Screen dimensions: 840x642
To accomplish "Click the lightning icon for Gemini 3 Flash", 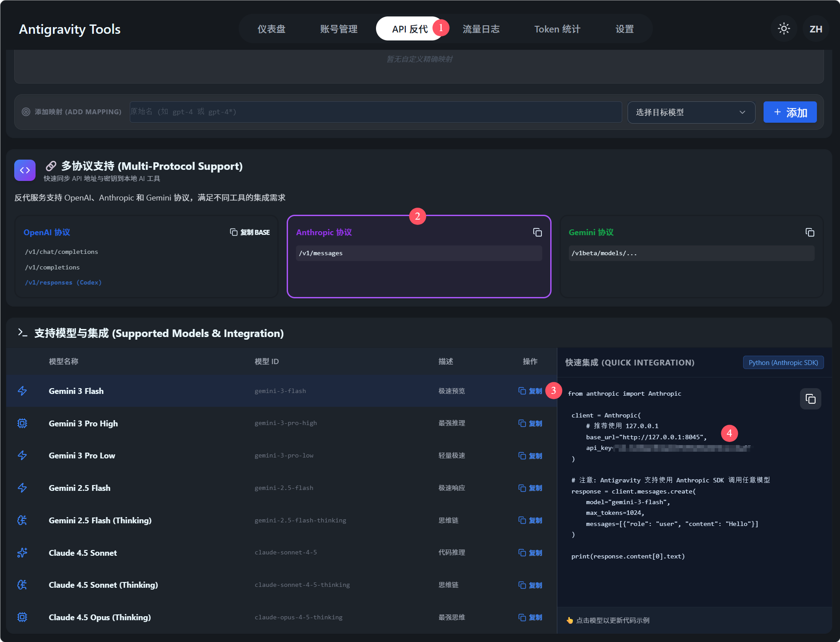I will (22, 391).
